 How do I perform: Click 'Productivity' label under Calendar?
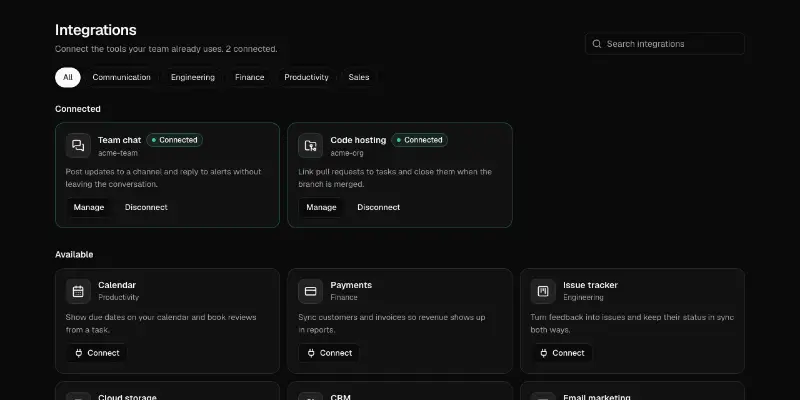click(x=118, y=297)
